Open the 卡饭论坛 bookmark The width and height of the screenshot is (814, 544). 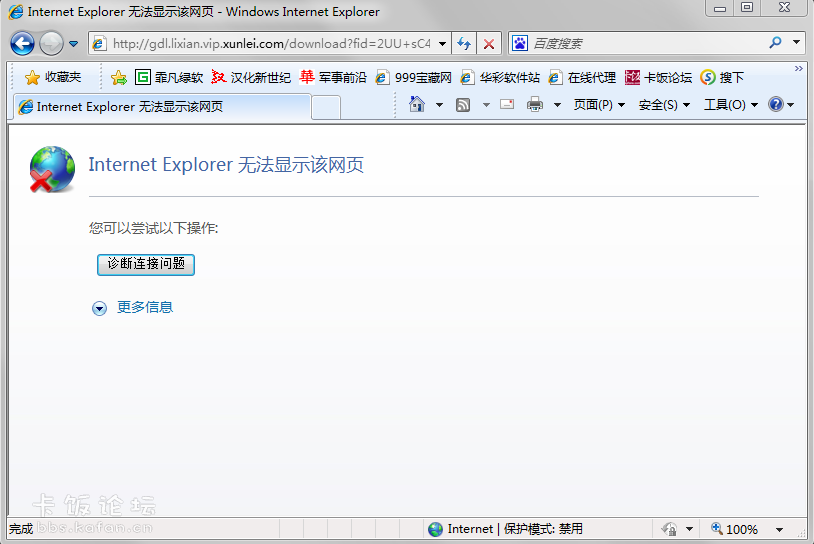658,77
